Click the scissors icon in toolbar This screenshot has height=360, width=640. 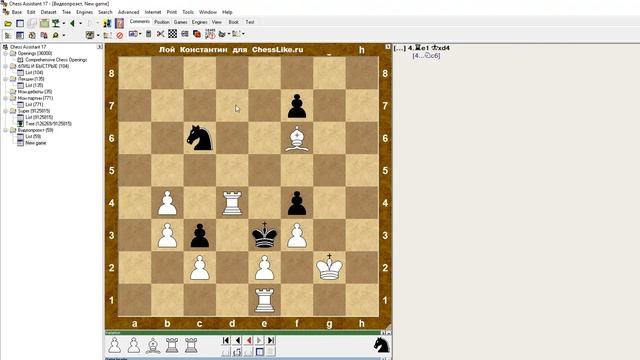(160, 34)
